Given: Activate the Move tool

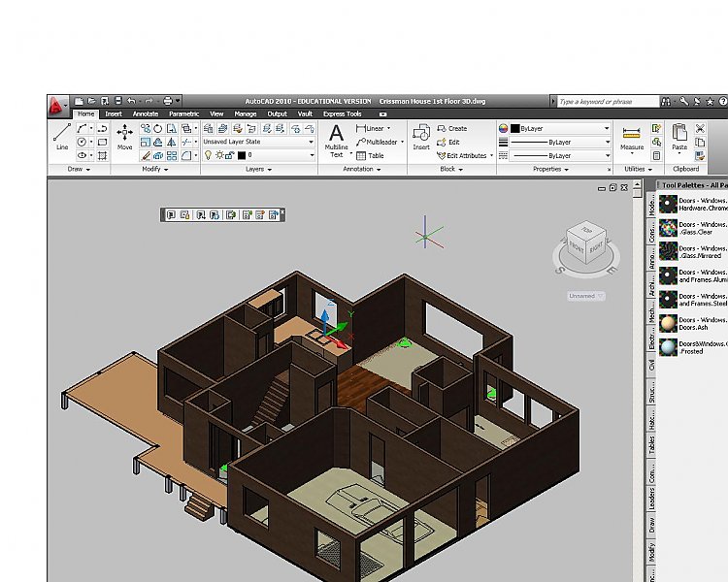Looking at the screenshot, I should pyautogui.click(x=124, y=136).
